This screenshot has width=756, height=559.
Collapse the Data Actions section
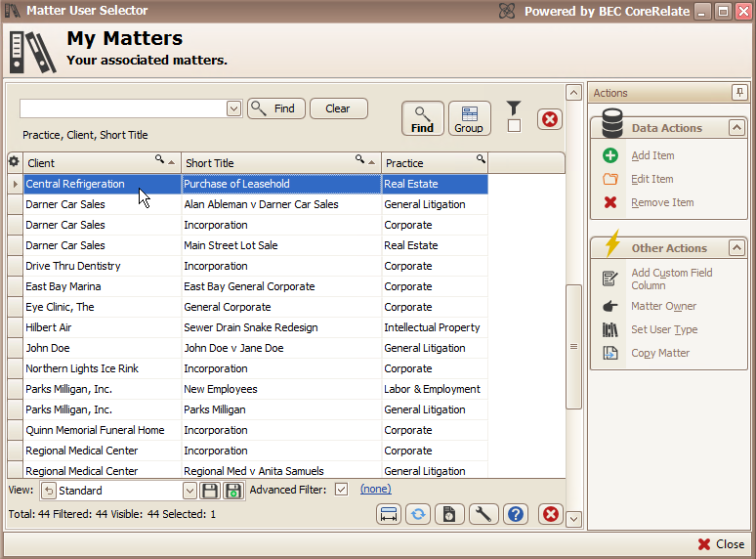click(736, 128)
